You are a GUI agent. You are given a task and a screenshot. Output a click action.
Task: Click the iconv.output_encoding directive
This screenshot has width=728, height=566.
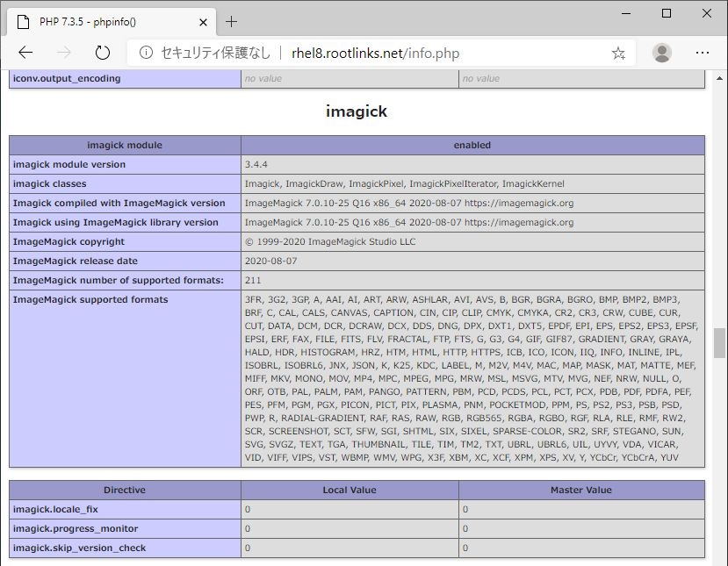coord(67,78)
